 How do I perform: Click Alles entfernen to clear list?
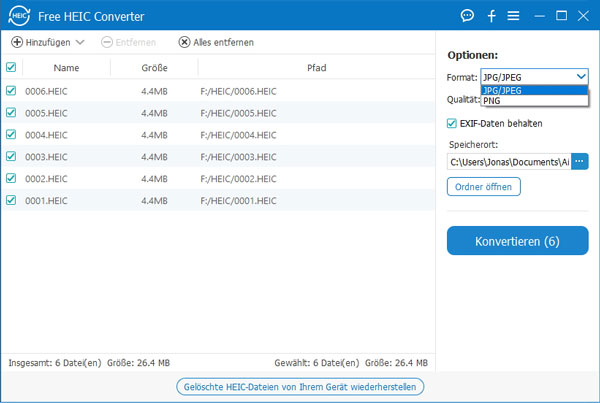point(216,42)
